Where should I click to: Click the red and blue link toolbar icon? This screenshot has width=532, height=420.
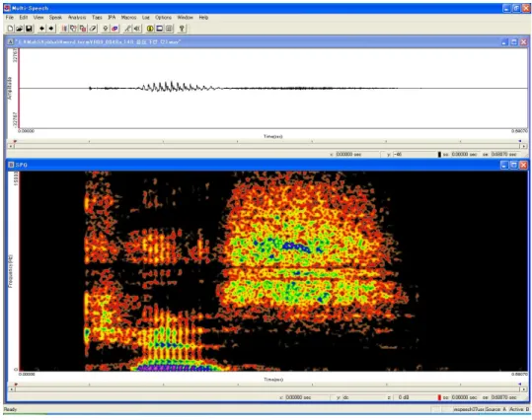tap(115, 29)
